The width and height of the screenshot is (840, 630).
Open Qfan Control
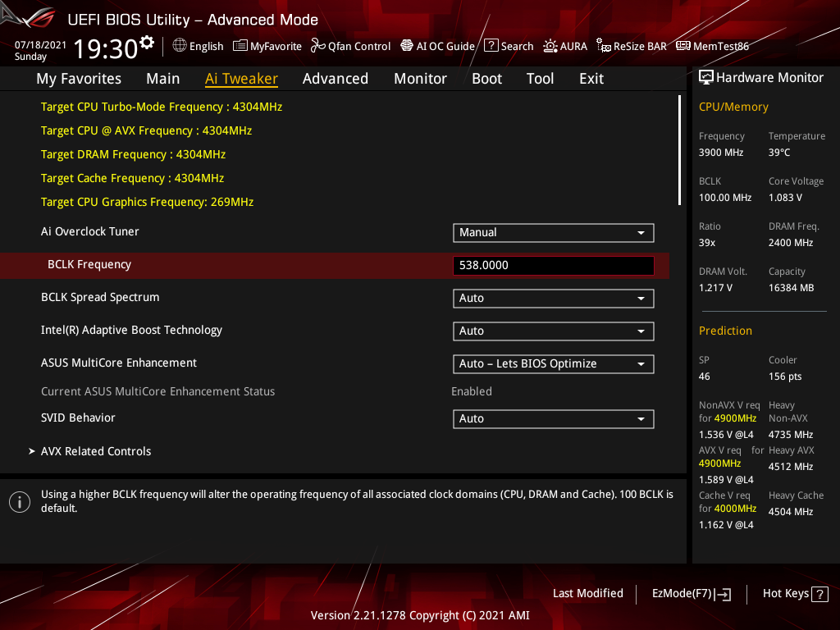(350, 46)
